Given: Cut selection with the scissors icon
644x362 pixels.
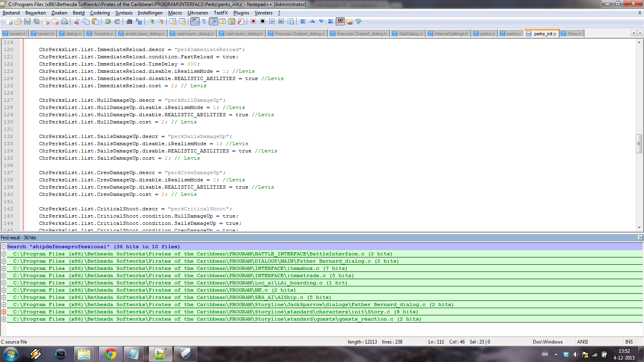Looking at the screenshot, I should coord(77,21).
